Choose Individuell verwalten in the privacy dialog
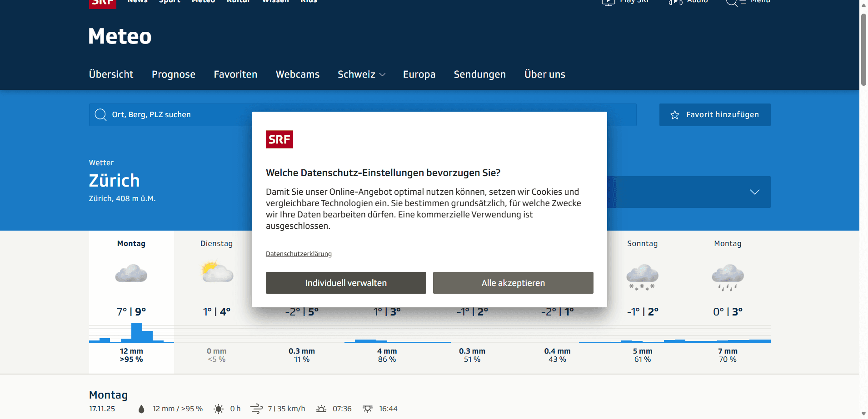Image resolution: width=868 pixels, height=419 pixels. [x=346, y=283]
